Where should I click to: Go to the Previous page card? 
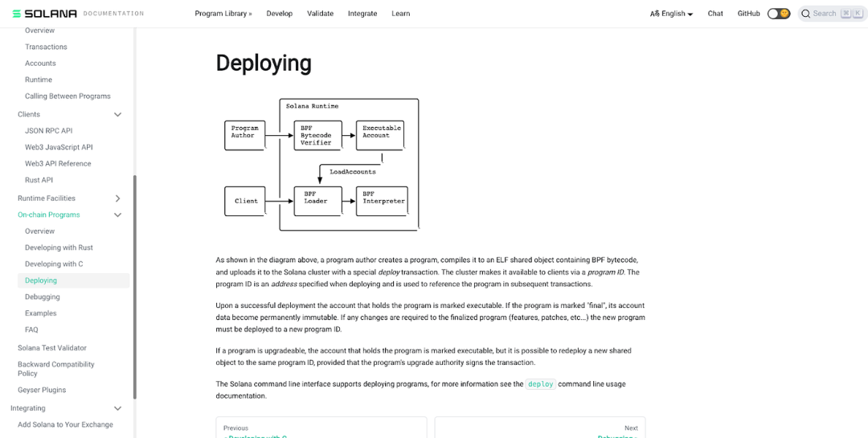(321, 428)
